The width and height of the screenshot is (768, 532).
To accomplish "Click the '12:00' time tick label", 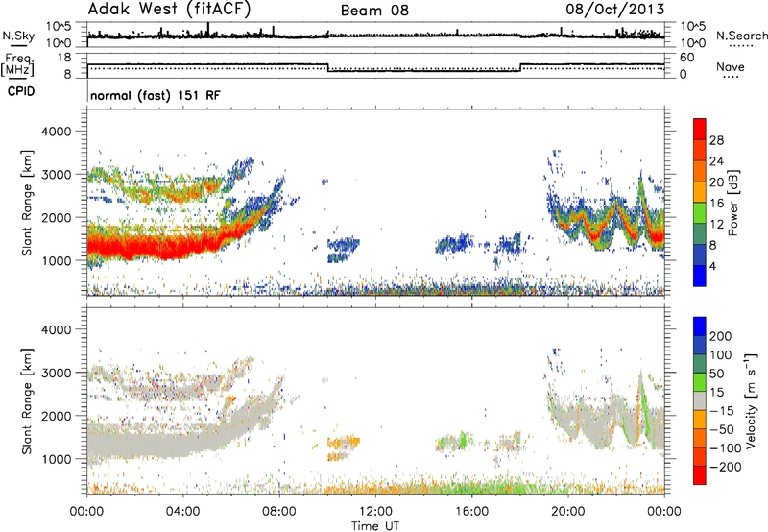I will click(375, 512).
